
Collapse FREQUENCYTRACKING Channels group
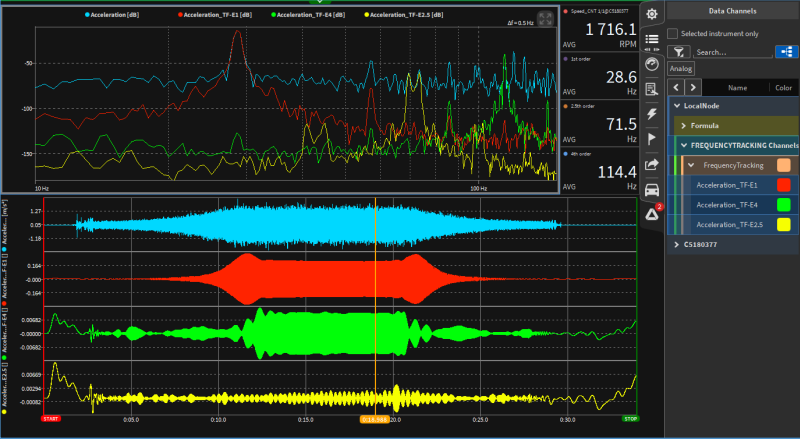[683, 145]
